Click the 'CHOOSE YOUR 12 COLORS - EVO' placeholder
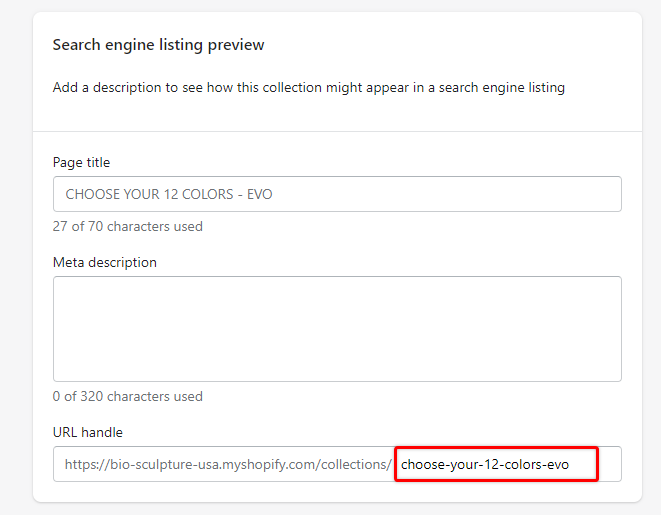The width and height of the screenshot is (661, 515). [169, 194]
